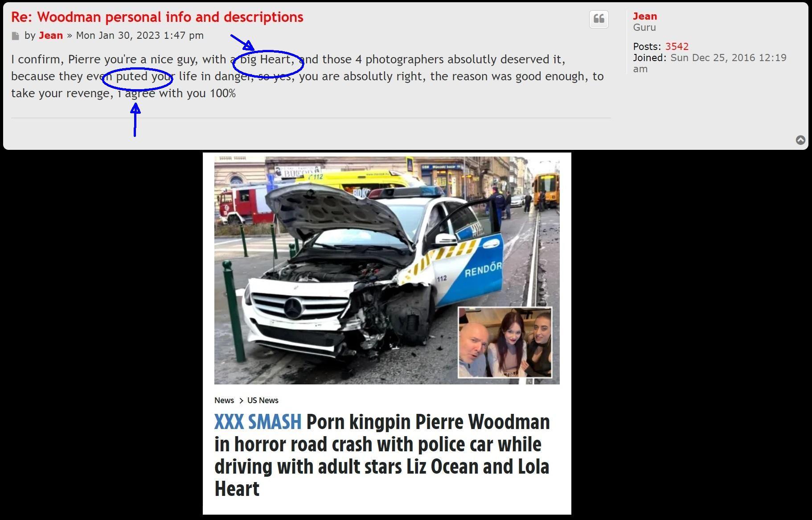Viewport: 812px width, 520px height.
Task: View Jean's 3542 posts count link
Action: click(x=677, y=46)
